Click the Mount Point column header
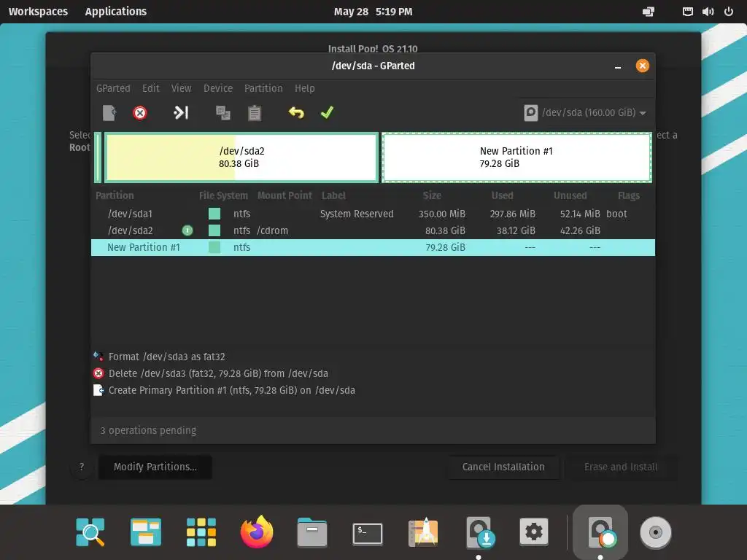The width and height of the screenshot is (747, 560). pyautogui.click(x=285, y=195)
